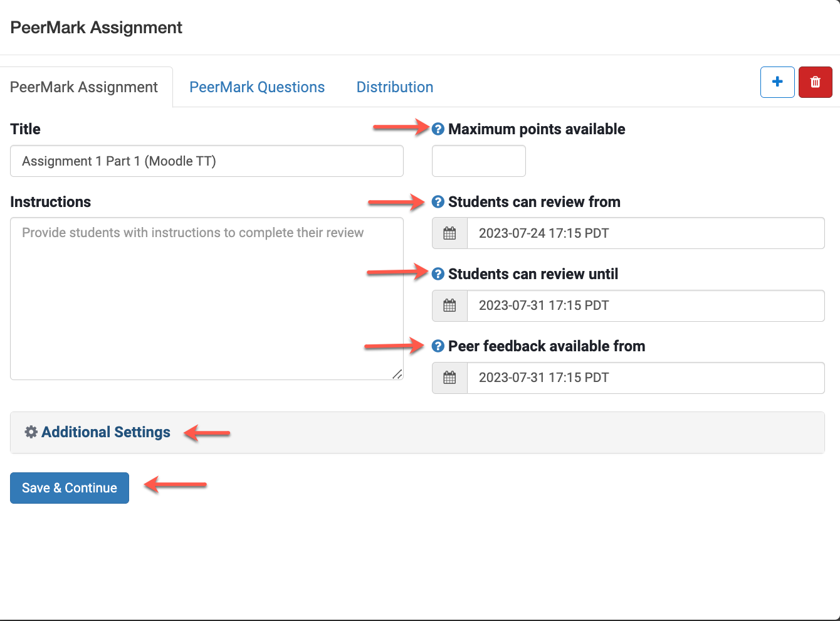Click the Instructions textarea resize handle
The height and width of the screenshot is (621, 840).
point(397,374)
